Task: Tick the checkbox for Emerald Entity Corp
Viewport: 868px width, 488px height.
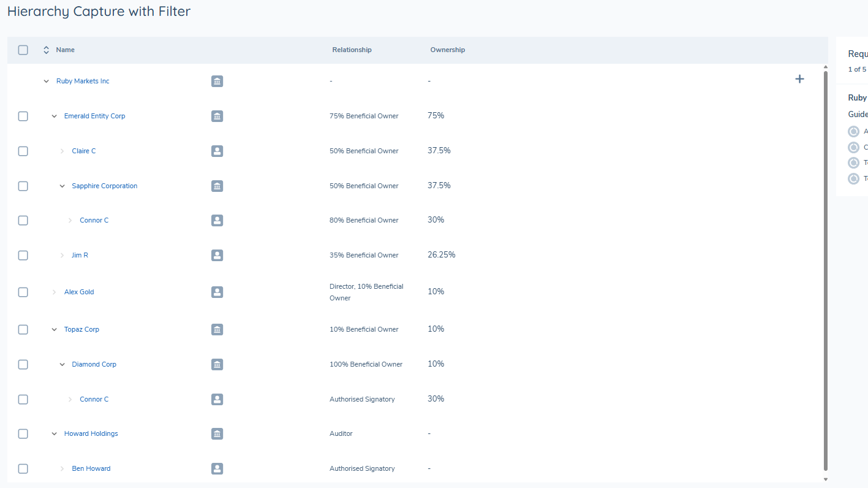Action: pyautogui.click(x=23, y=116)
